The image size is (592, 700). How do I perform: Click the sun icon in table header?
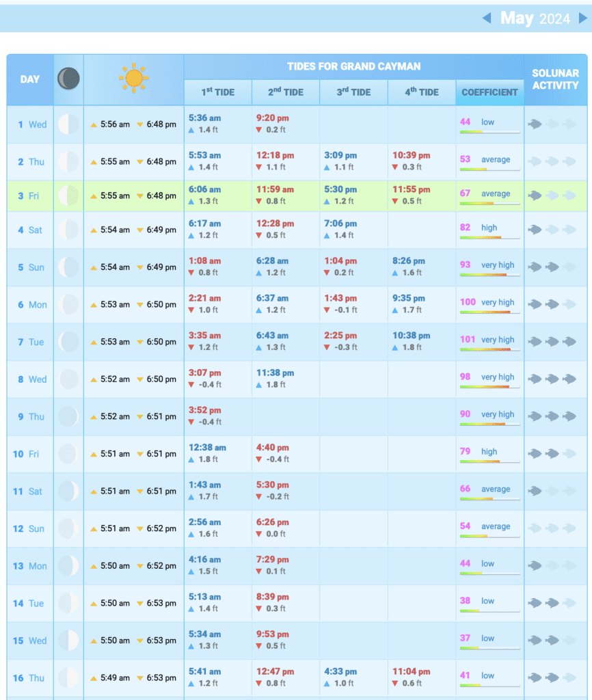(133, 78)
